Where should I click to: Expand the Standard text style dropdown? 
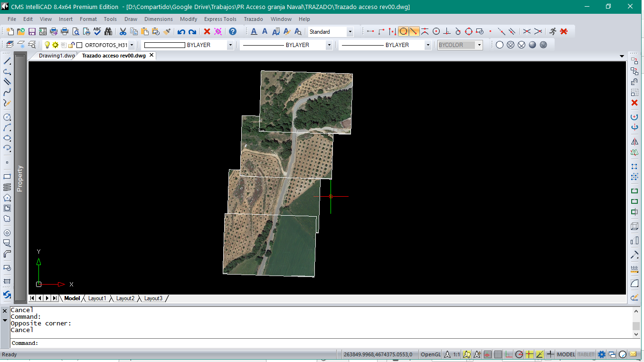point(350,32)
